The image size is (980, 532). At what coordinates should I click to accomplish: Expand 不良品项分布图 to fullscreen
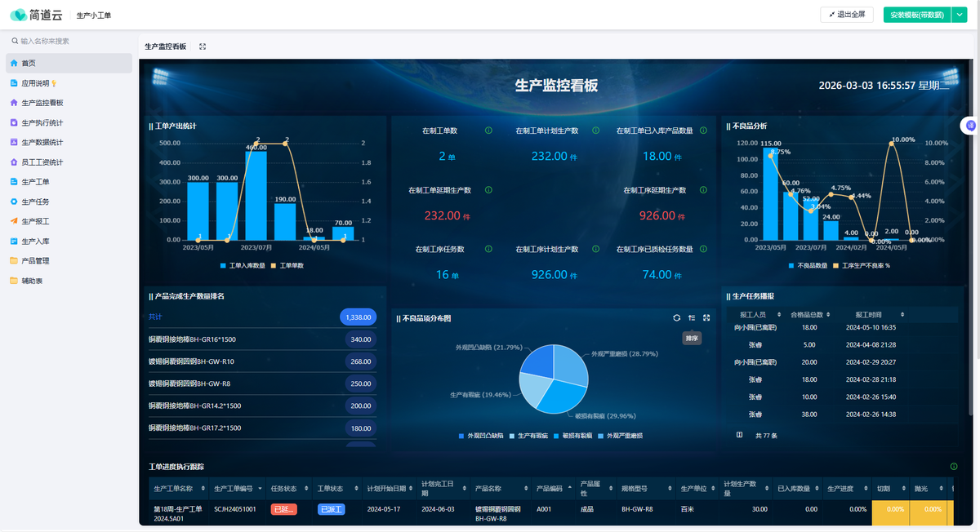706,318
